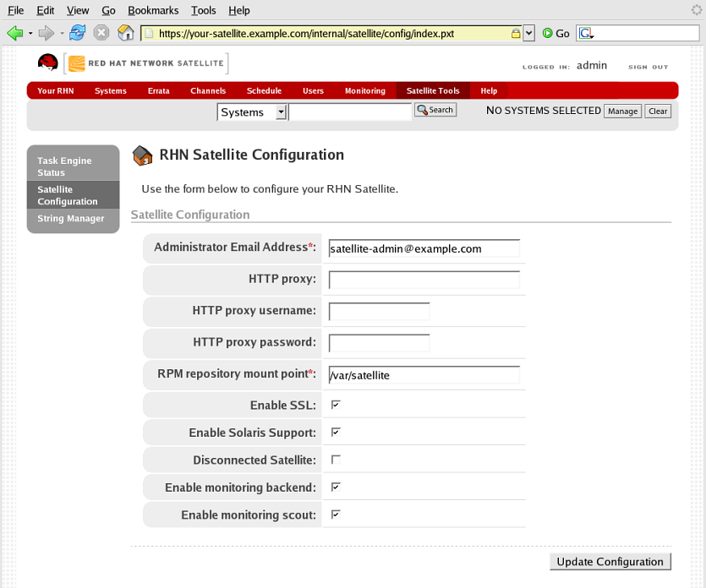Open the red navigation Help tab
Image resolution: width=706 pixels, height=588 pixels.
tap(489, 90)
